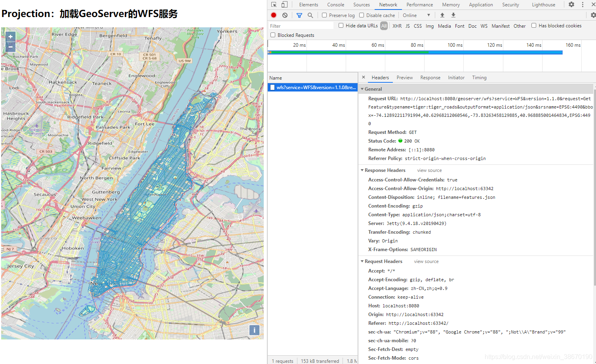This screenshot has height=364, width=596.
Task: Check the Hide data URLs box
Action: (341, 26)
